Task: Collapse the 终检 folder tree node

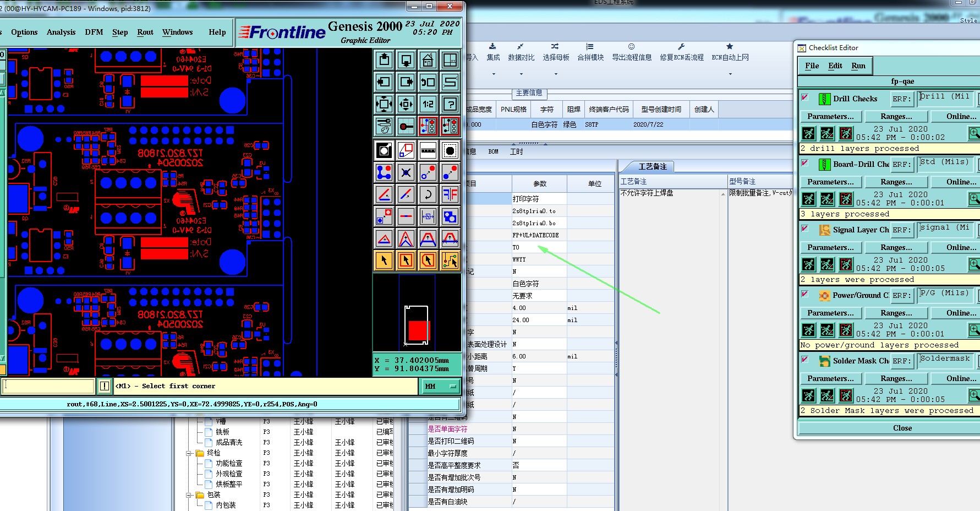Action: coord(189,453)
